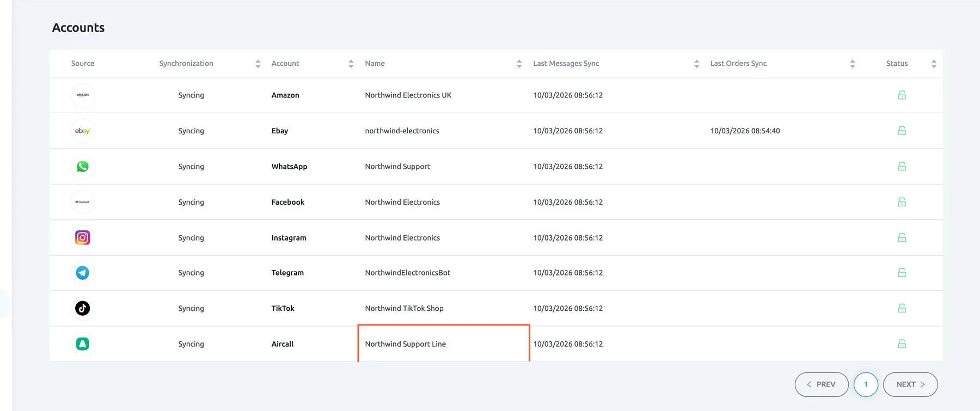980x411 pixels.
Task: Click the Amazon source logo icon
Action: [83, 95]
